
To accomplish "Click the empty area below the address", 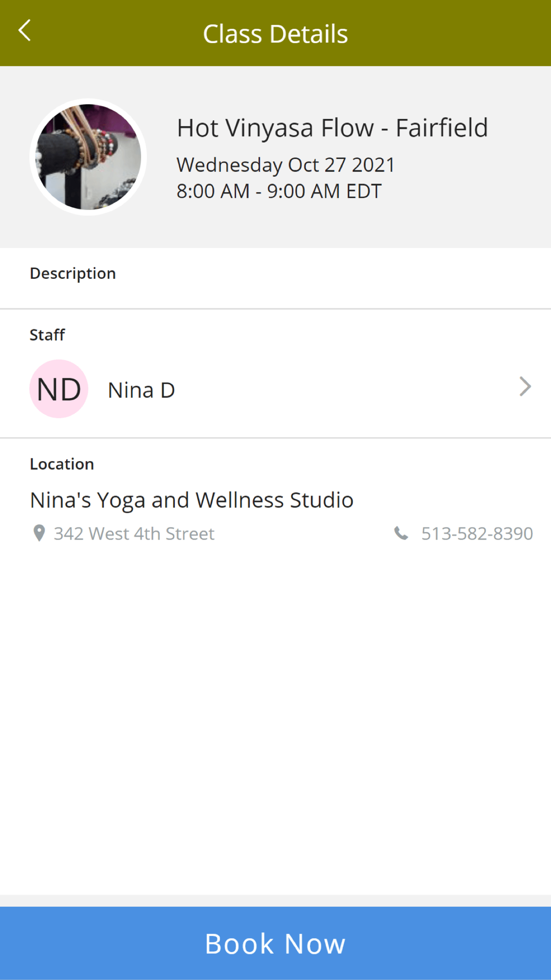I will 275,717.
